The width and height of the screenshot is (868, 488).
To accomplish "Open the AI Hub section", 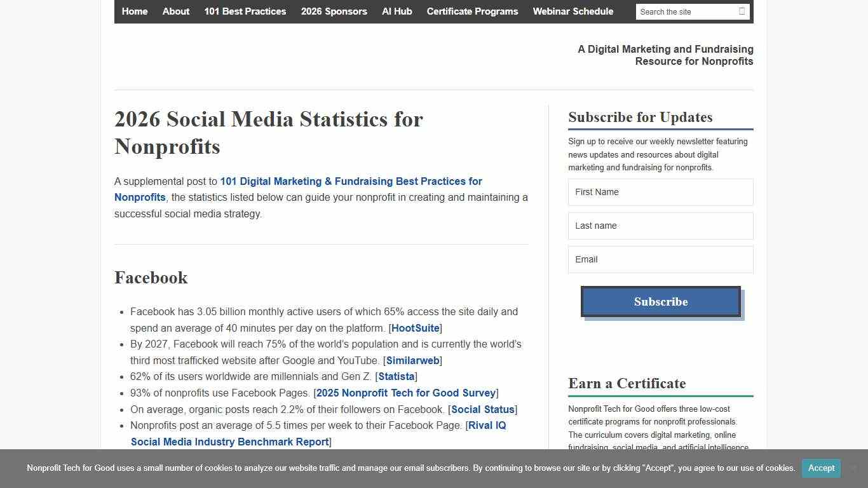I will click(397, 11).
